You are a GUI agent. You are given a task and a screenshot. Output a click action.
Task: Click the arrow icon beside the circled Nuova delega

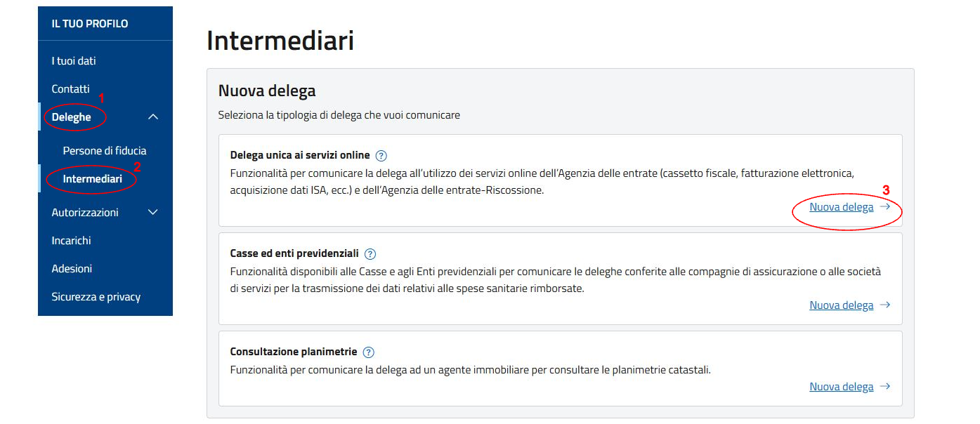point(885,207)
